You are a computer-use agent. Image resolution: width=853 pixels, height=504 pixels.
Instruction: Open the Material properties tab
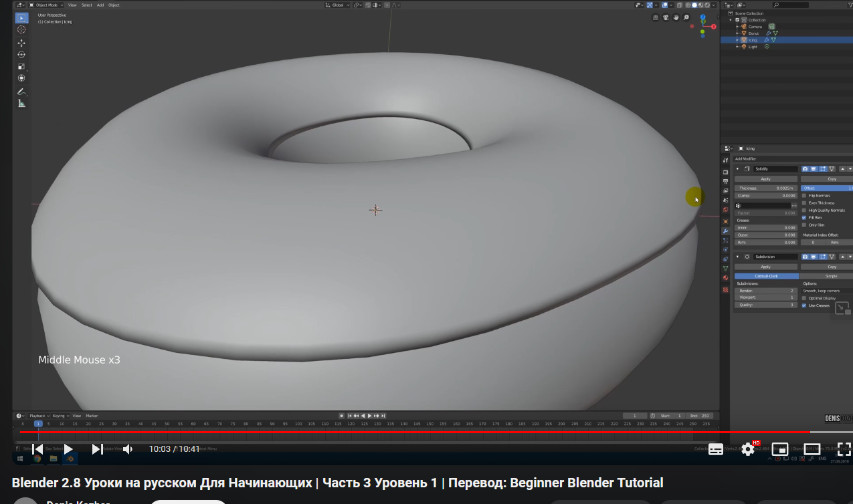[725, 278]
